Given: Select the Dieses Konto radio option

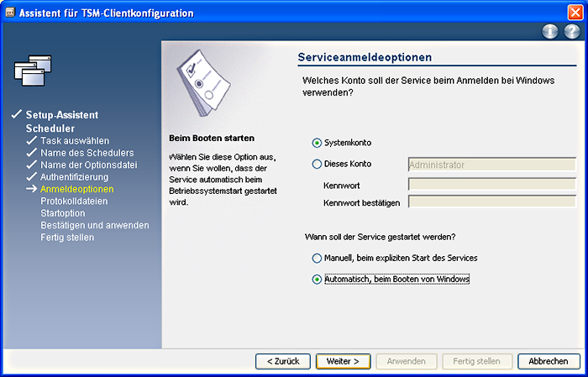Looking at the screenshot, I should [x=317, y=165].
